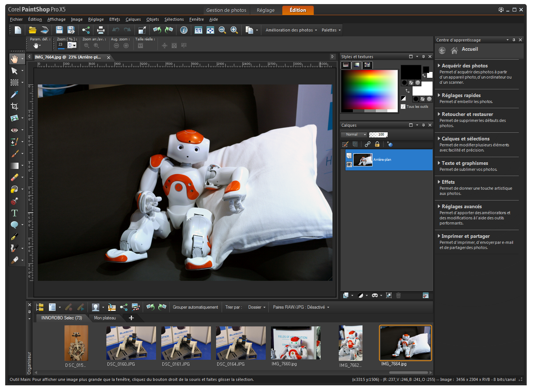
Task: Expand the Trier par Dossier dropdown
Action: [256, 307]
